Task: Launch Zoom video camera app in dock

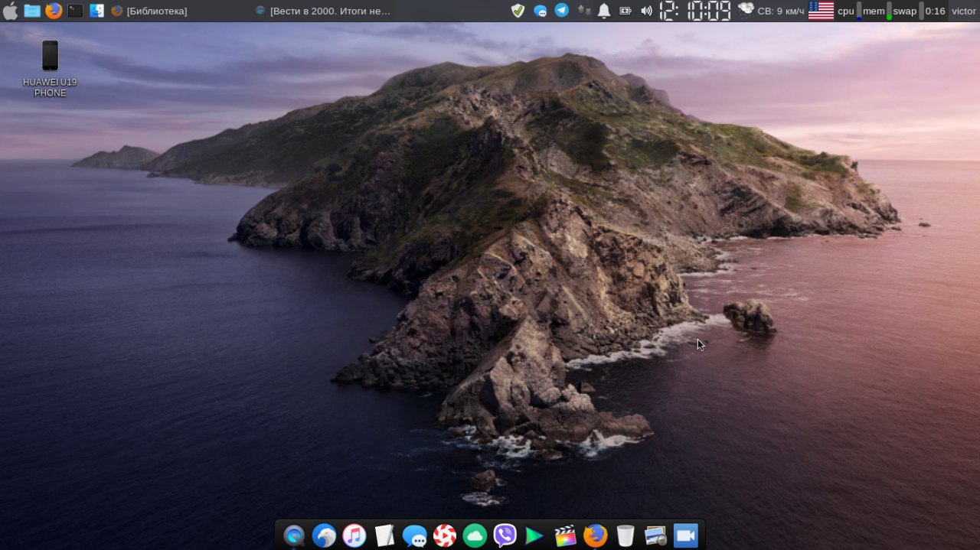Action: coord(685,535)
